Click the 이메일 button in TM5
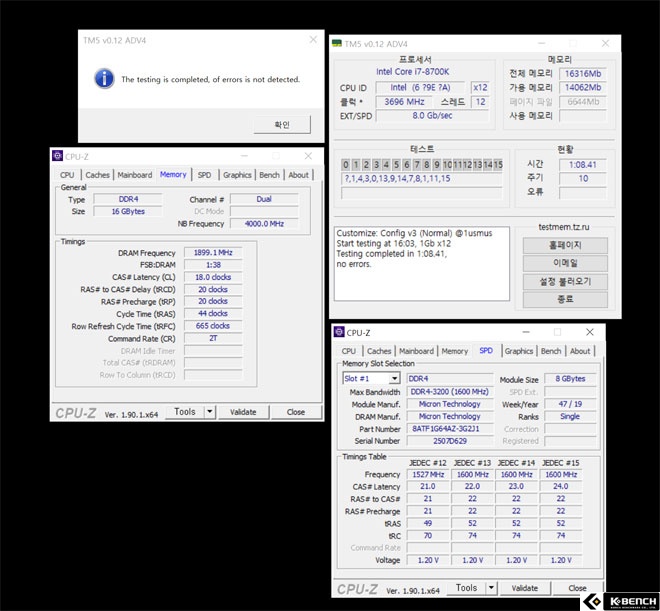This screenshot has height=611, width=660. coord(565,263)
